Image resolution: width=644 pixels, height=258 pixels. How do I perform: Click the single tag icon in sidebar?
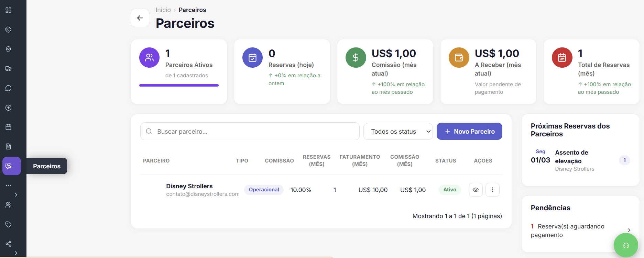coord(9,224)
